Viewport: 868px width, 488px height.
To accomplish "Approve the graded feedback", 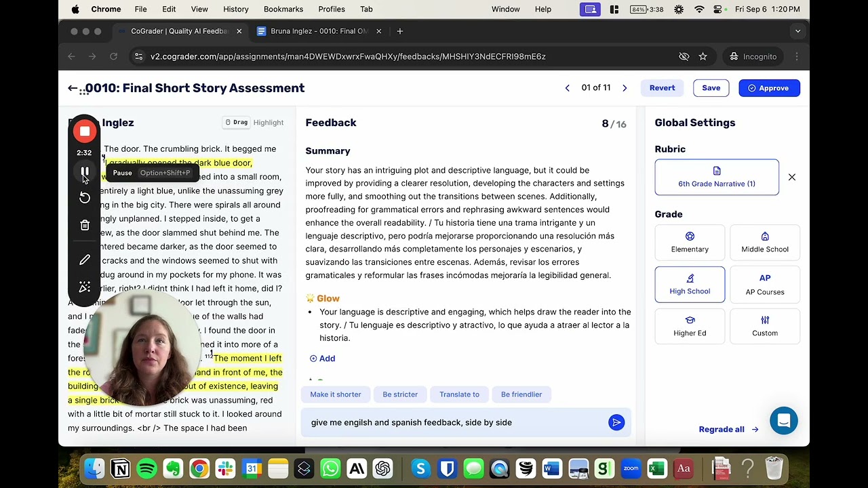I will point(769,88).
